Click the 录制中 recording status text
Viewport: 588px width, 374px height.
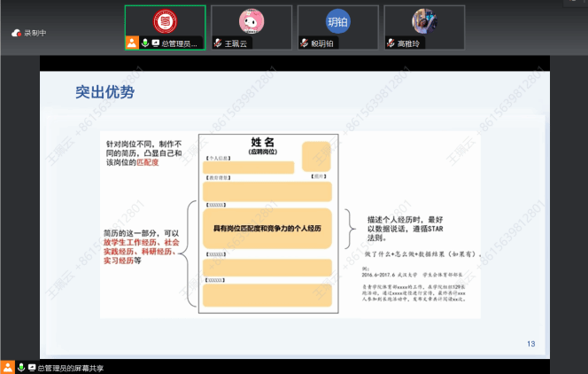point(35,33)
